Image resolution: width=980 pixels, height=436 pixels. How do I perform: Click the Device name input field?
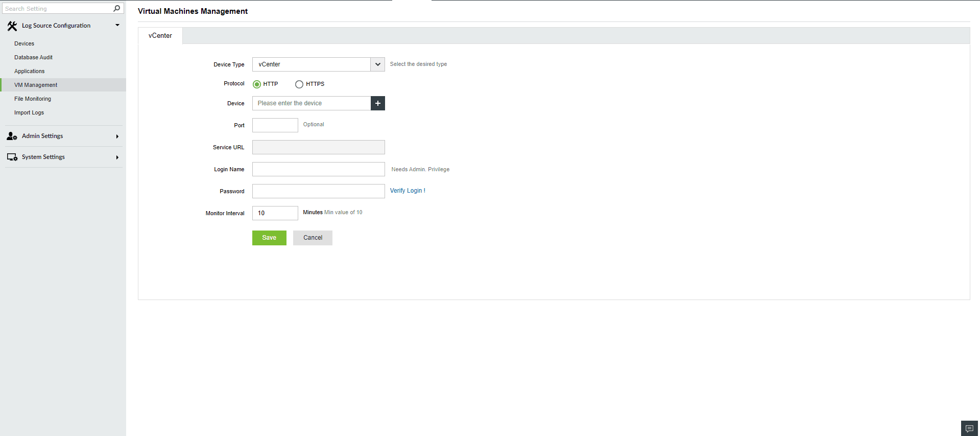click(312, 103)
